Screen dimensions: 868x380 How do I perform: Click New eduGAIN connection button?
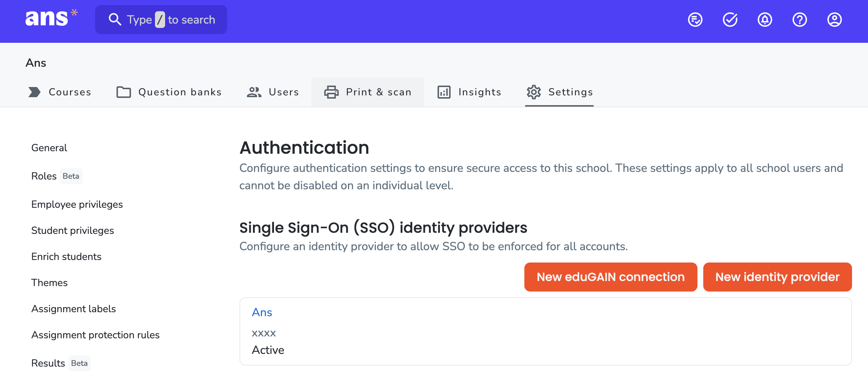tap(611, 277)
